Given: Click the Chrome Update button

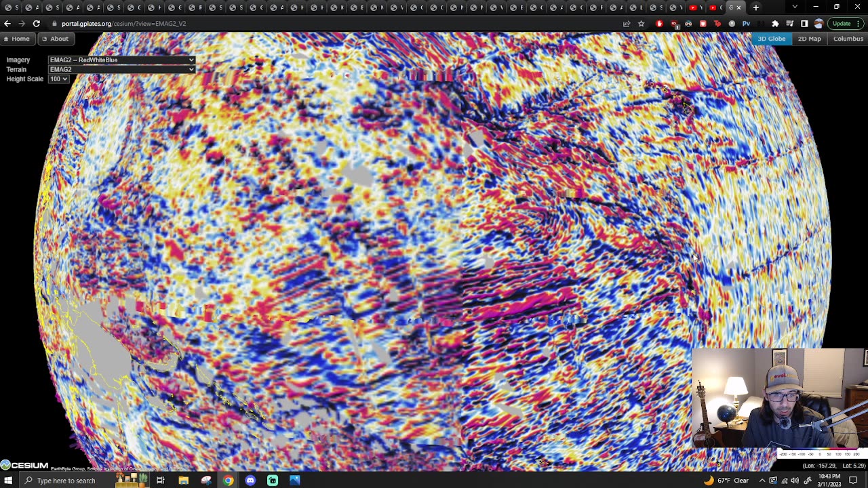Looking at the screenshot, I should coord(846,24).
